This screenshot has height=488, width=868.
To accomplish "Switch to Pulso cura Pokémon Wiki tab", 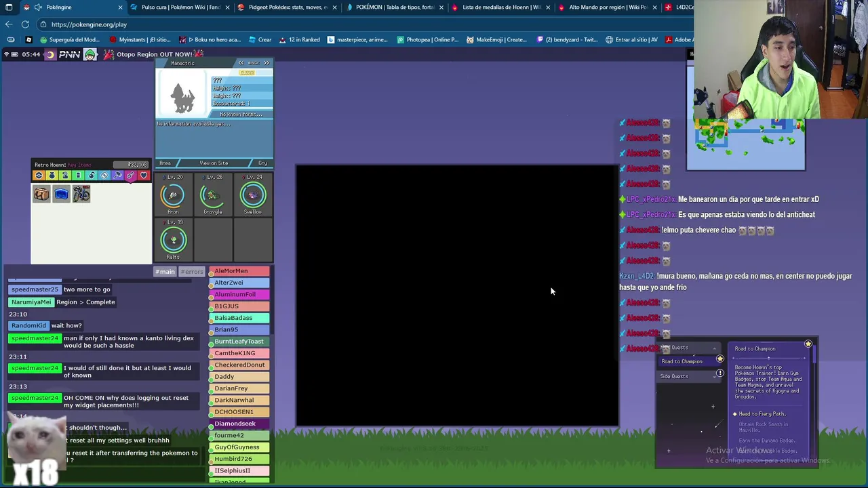I will (181, 7).
